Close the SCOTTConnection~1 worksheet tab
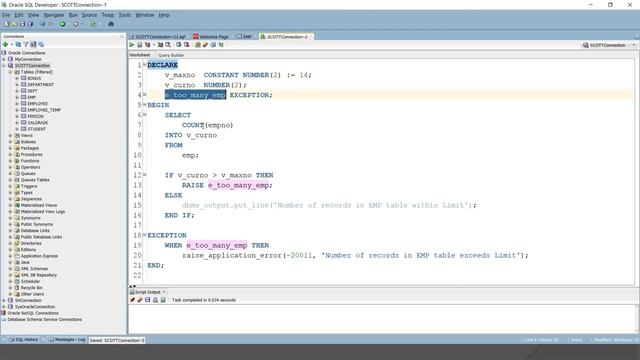Image resolution: width=640 pixels, height=360 pixels. 311,37
